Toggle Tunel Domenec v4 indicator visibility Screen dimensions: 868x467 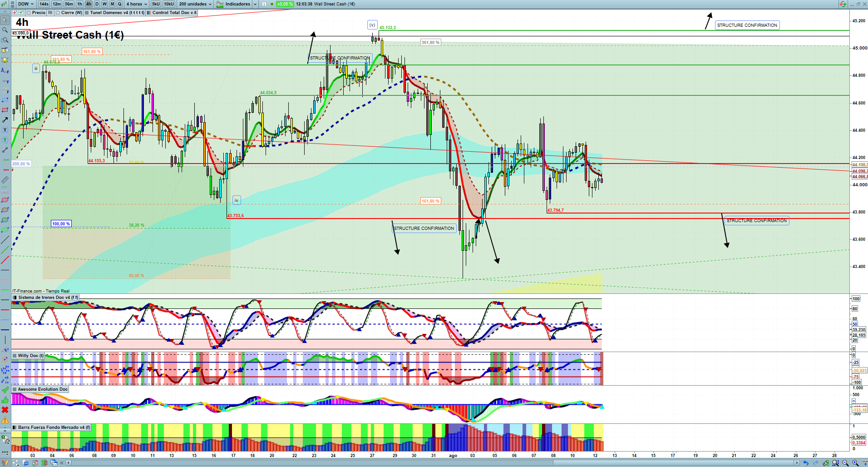pyautogui.click(x=87, y=13)
